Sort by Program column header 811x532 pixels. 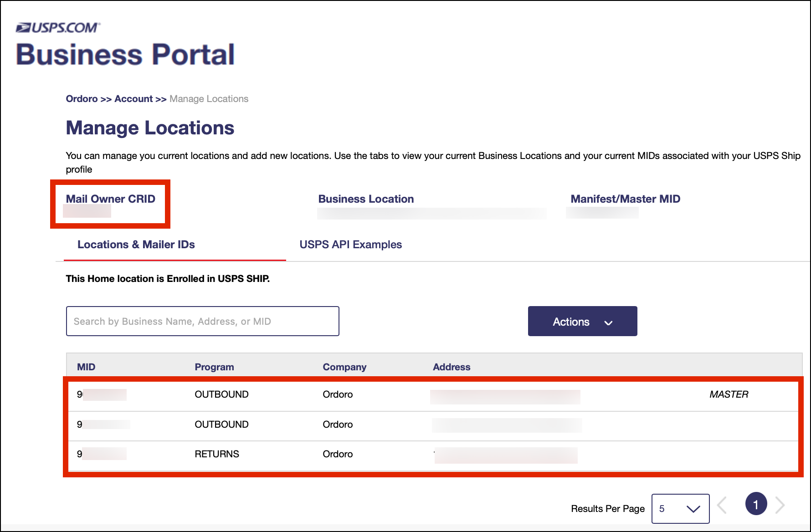pyautogui.click(x=214, y=367)
